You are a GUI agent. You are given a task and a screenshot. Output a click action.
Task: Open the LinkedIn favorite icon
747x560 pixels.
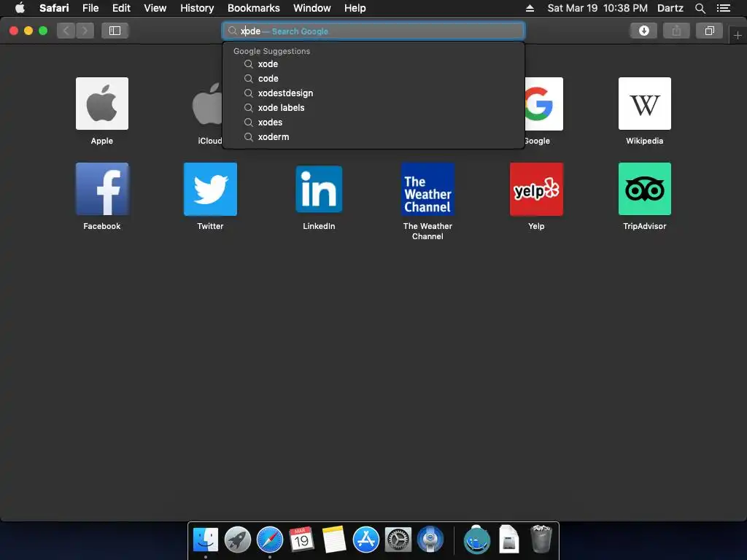319,189
